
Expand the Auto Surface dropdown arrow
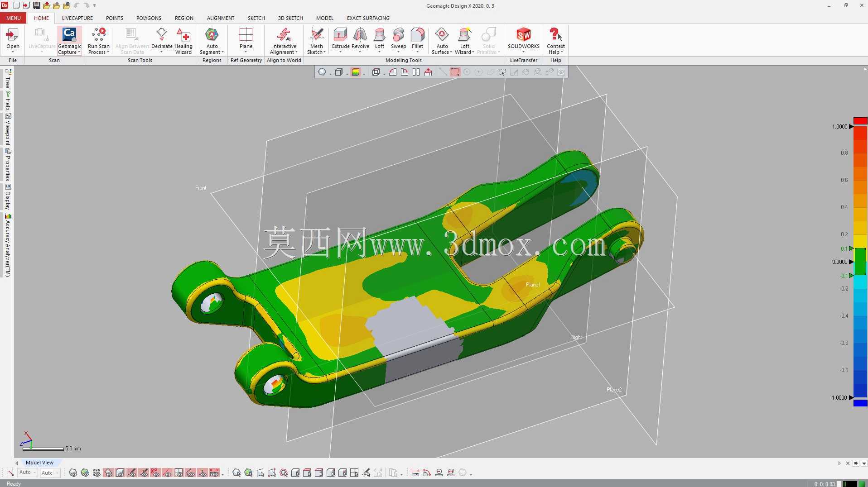(x=451, y=53)
